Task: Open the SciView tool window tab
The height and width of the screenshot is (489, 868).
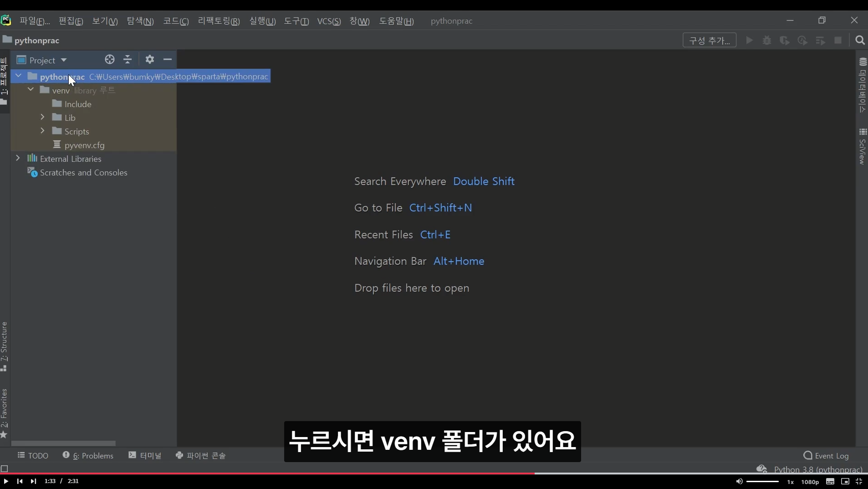Action: tap(863, 146)
